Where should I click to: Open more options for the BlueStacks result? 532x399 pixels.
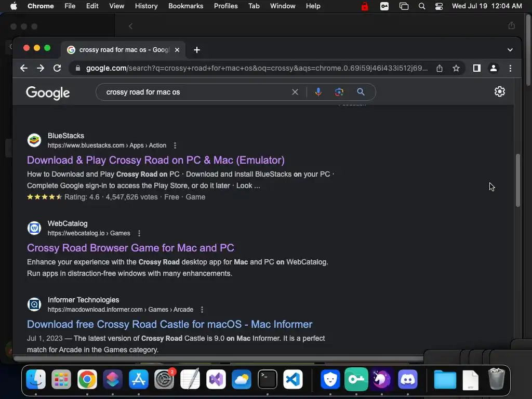[175, 145]
